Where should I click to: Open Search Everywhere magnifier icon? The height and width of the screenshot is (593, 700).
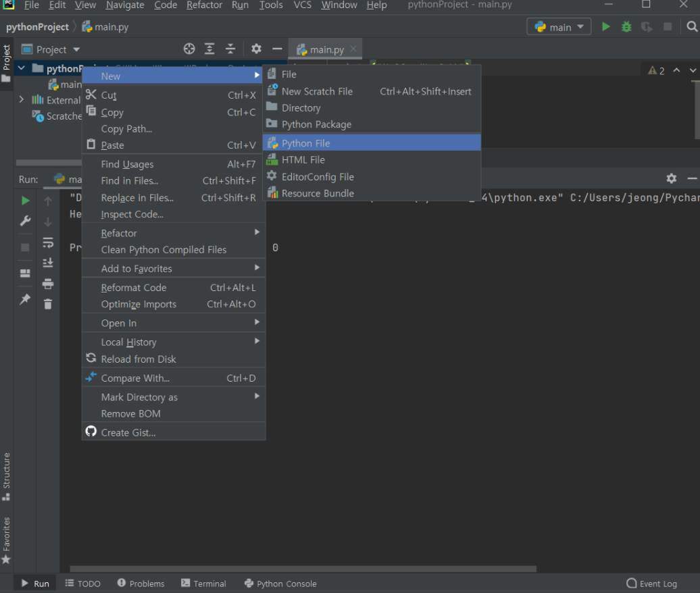[691, 27]
